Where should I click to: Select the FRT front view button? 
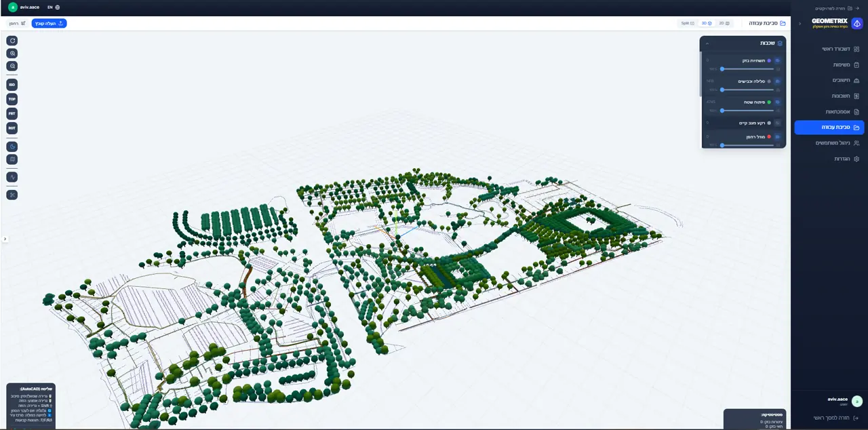pos(12,113)
